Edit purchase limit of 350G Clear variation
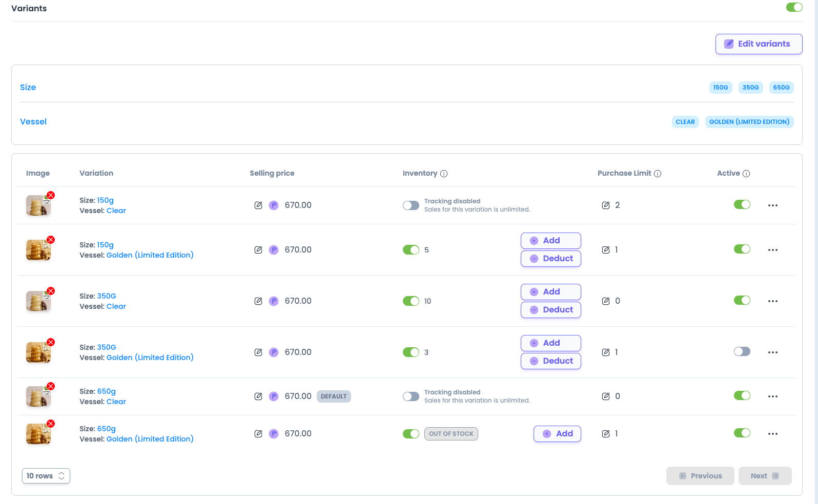818x504 pixels. click(x=606, y=301)
